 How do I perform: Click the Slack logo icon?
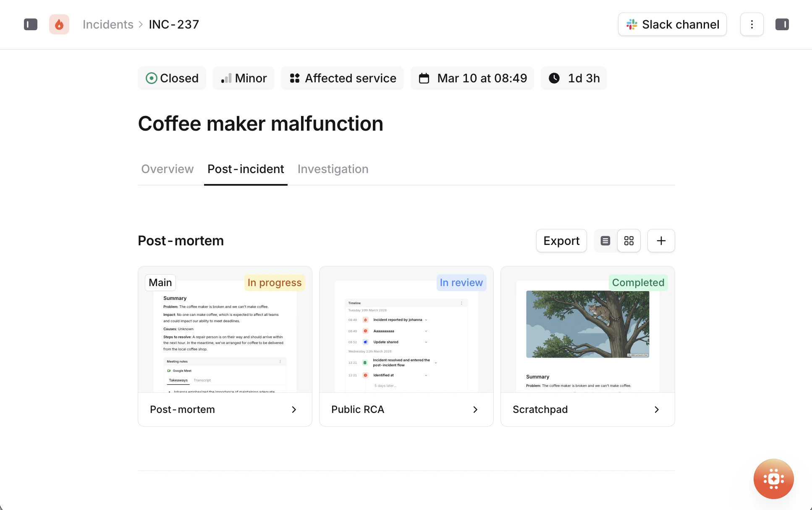coord(632,24)
